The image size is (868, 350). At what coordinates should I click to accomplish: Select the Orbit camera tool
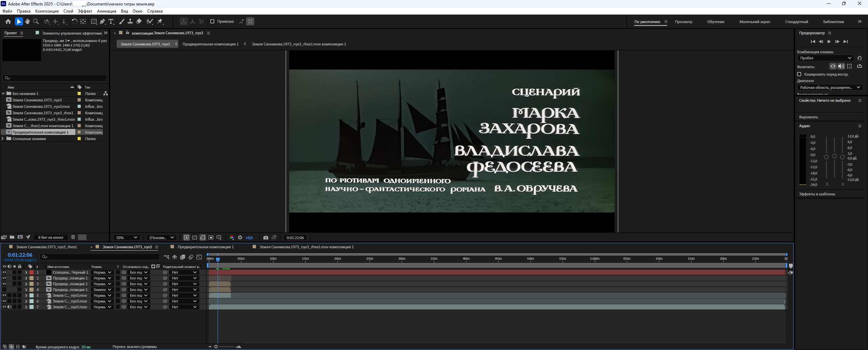click(47, 21)
